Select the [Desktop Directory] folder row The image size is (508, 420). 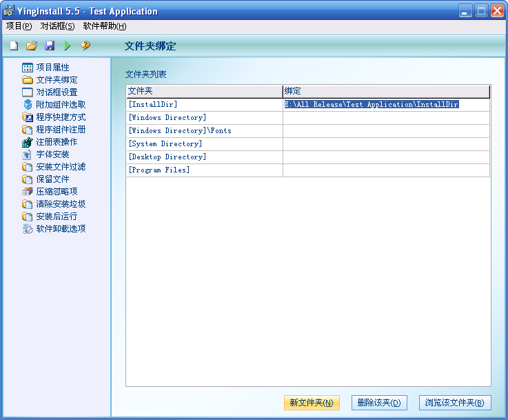(x=205, y=157)
